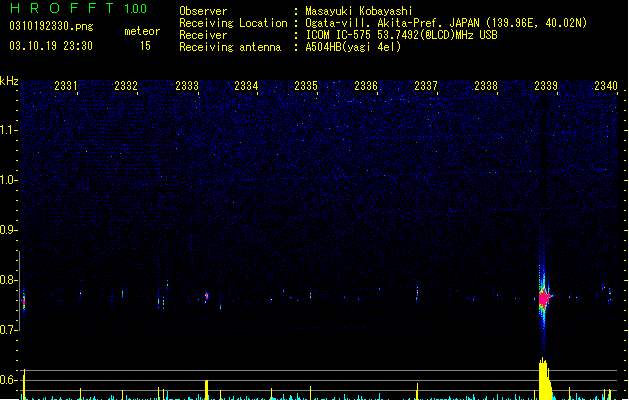Click the tall yellow intensity peak at 2339
This screenshot has height=400, width=629.
point(545,379)
